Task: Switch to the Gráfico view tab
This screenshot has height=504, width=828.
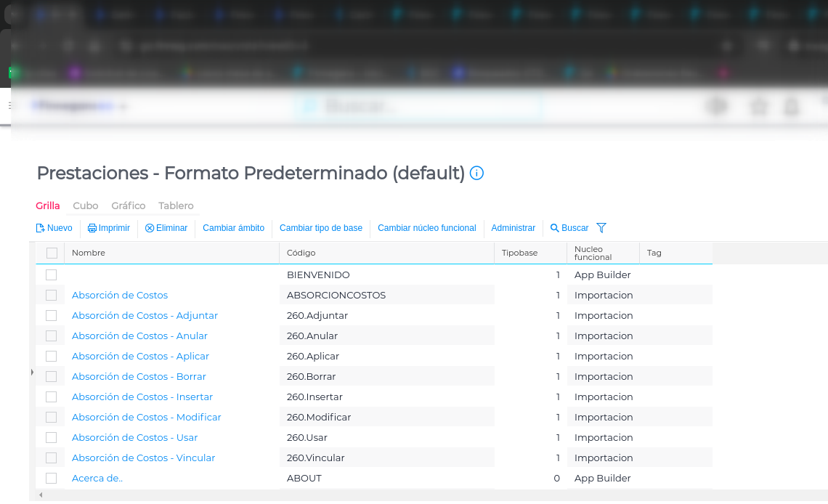Action: point(129,206)
